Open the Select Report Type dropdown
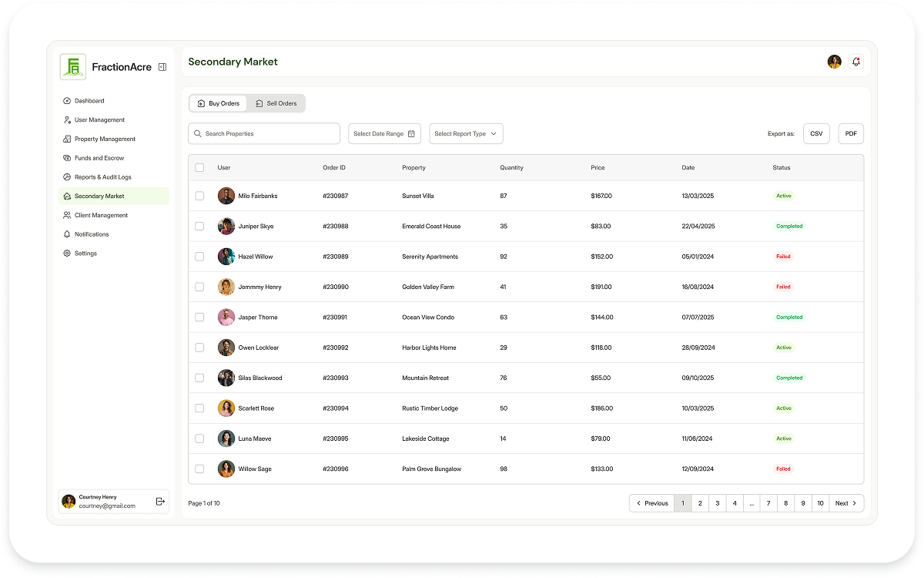 coord(466,133)
